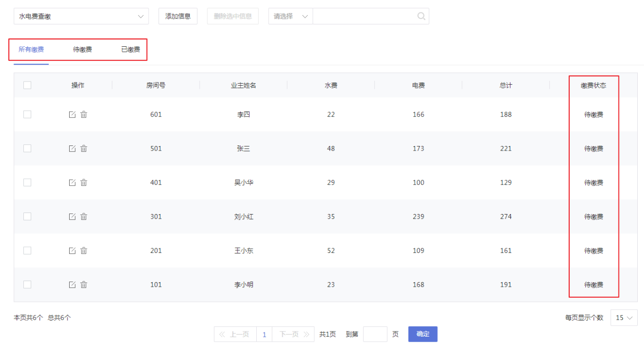
Task: Open the per-page count dropdown showing 15
Action: (624, 317)
